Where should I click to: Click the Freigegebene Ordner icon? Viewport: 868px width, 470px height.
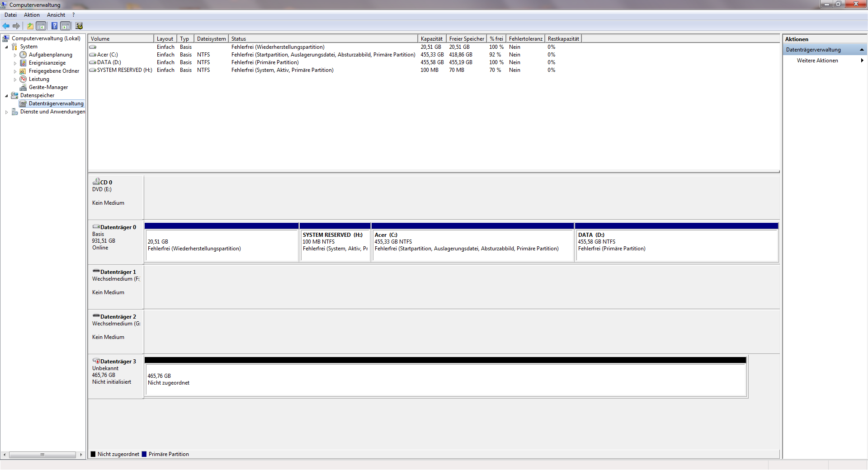coord(23,71)
